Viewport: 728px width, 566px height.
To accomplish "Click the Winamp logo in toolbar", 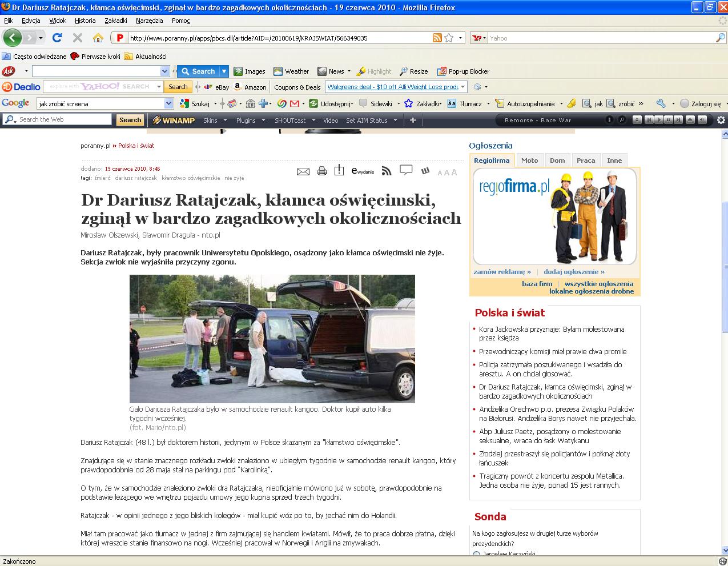I will pyautogui.click(x=174, y=121).
